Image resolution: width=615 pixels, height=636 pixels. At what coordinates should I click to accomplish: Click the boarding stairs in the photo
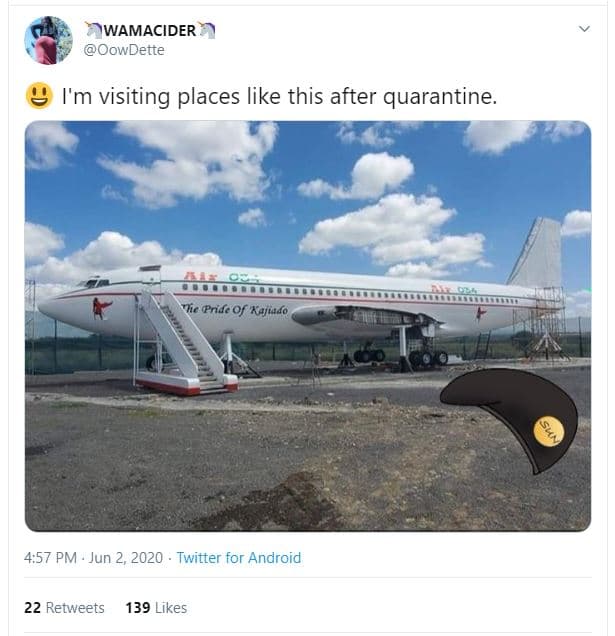pyautogui.click(x=185, y=340)
